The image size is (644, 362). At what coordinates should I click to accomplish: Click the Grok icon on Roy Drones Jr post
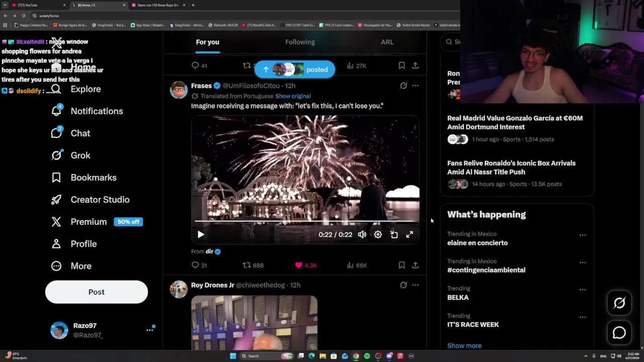tap(404, 285)
